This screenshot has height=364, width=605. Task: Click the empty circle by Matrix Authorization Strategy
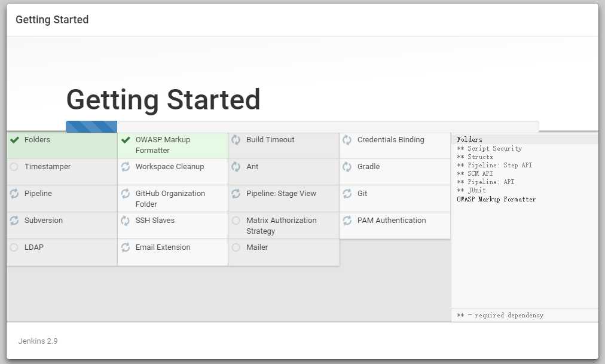[x=236, y=221]
